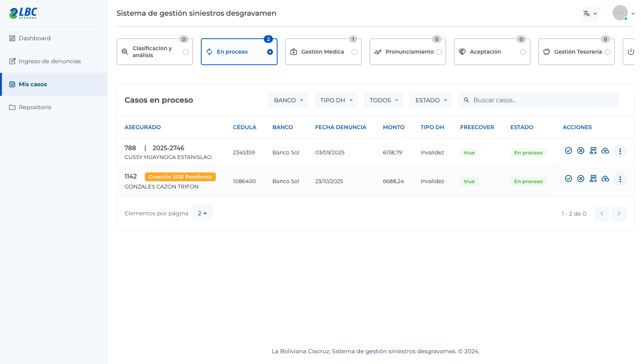Click the magnifier icon in Clasificación y análisis card
Screen dimensions: 644x364
[125, 52]
